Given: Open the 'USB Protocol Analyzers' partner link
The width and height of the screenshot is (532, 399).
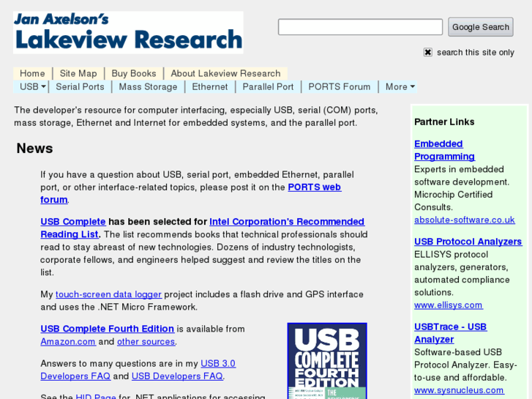Looking at the screenshot, I should pyautogui.click(x=468, y=242).
